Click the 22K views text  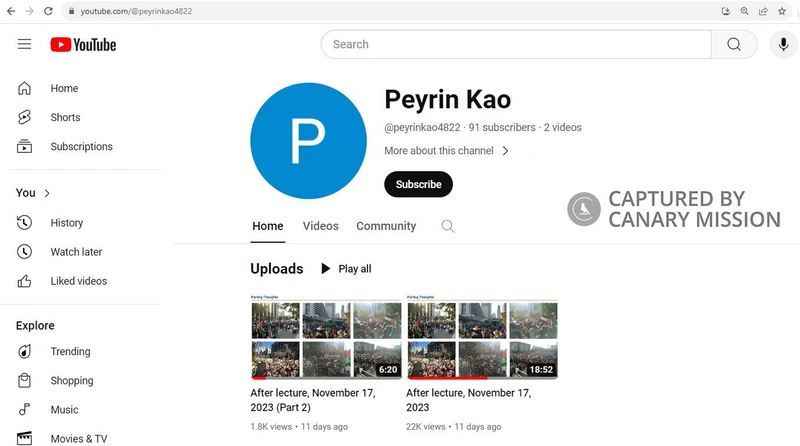(x=426, y=427)
